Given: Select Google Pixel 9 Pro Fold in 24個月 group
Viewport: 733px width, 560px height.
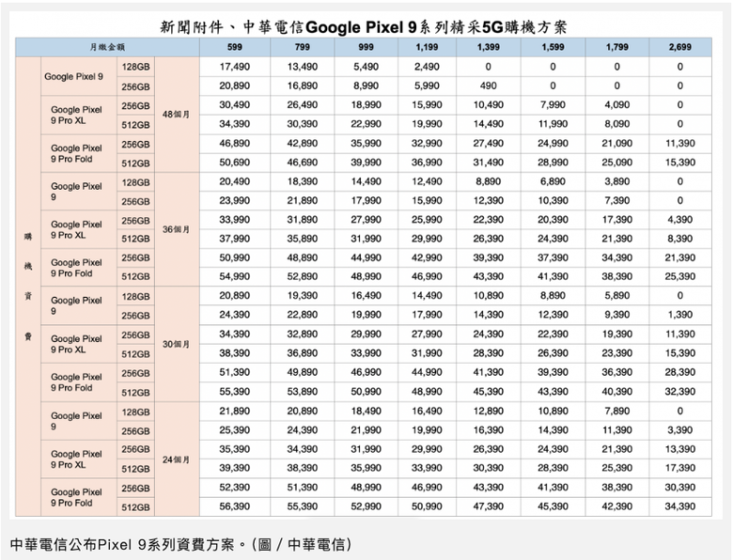Looking at the screenshot, I should 76,497.
